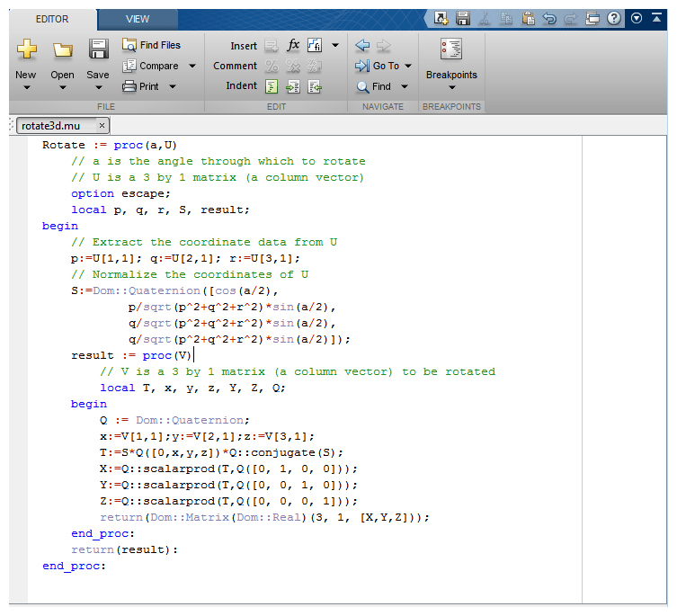Click the Open folder icon

pos(62,50)
